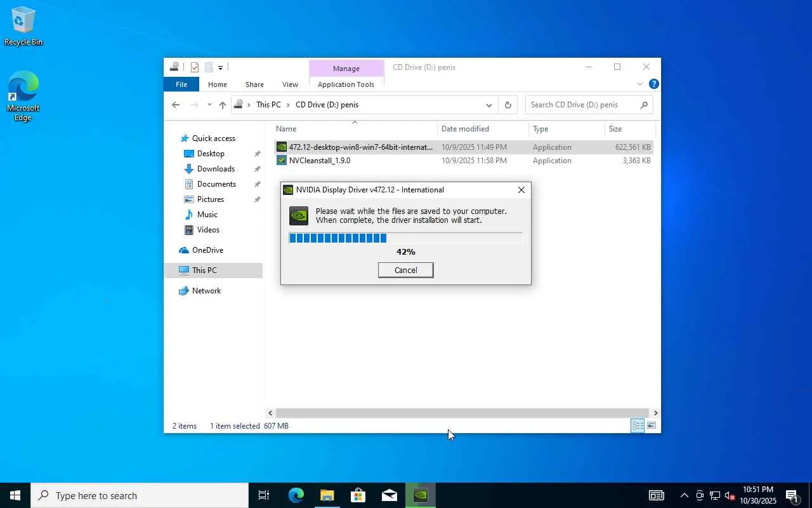
Task: Select the NVCleanstall_1.9.0 file
Action: pos(464,161)
